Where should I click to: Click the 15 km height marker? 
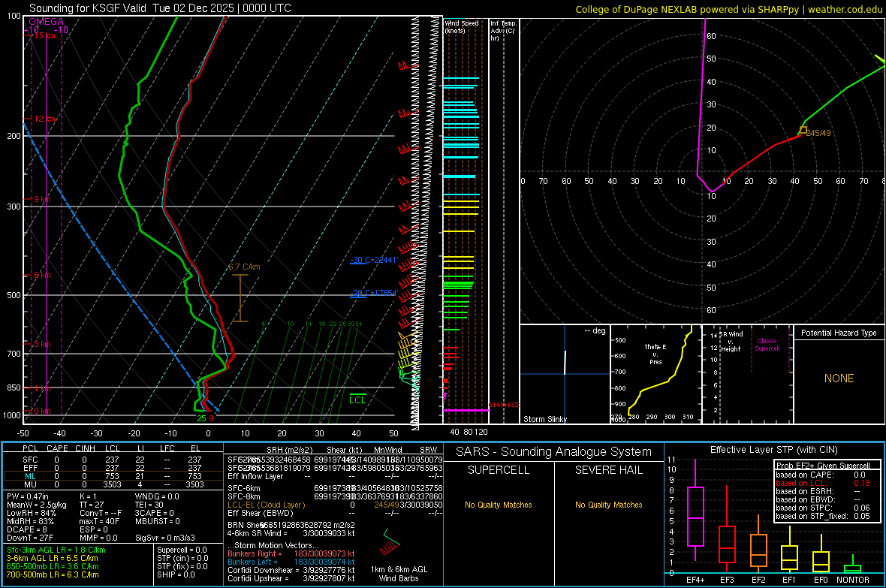pyautogui.click(x=44, y=35)
